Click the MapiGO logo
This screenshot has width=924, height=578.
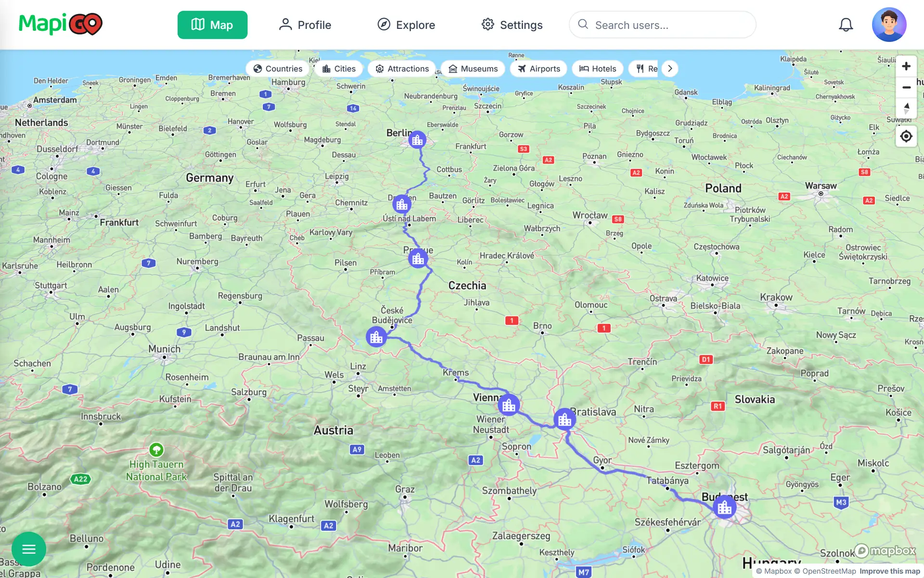(x=60, y=24)
